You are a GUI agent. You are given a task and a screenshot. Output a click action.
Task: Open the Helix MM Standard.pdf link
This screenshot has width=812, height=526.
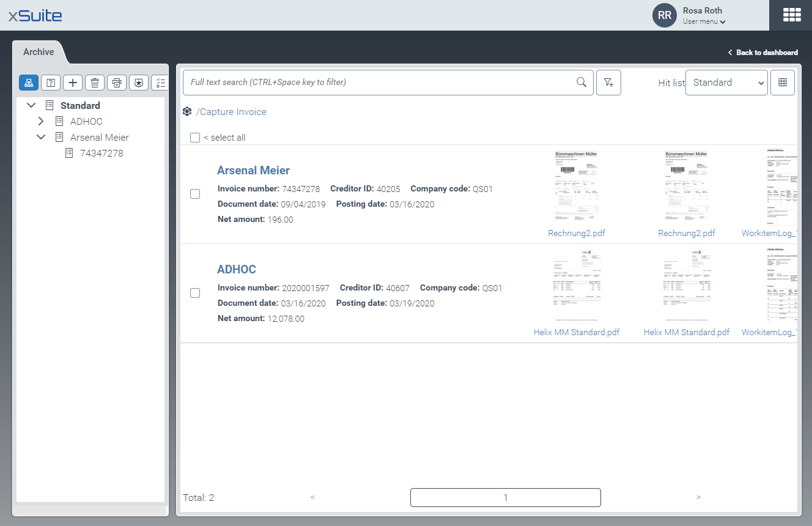coord(577,332)
